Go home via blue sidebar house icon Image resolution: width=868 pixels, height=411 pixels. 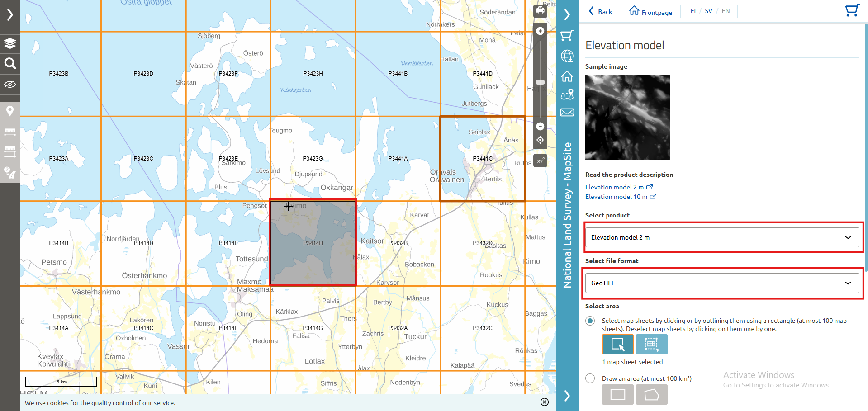coord(567,76)
